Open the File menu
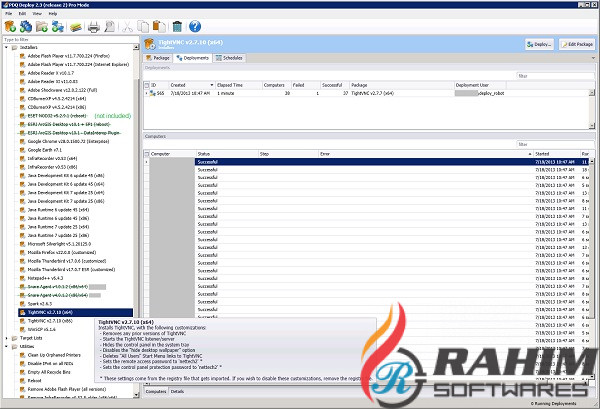Image resolution: width=600 pixels, height=409 pixels. [8, 13]
